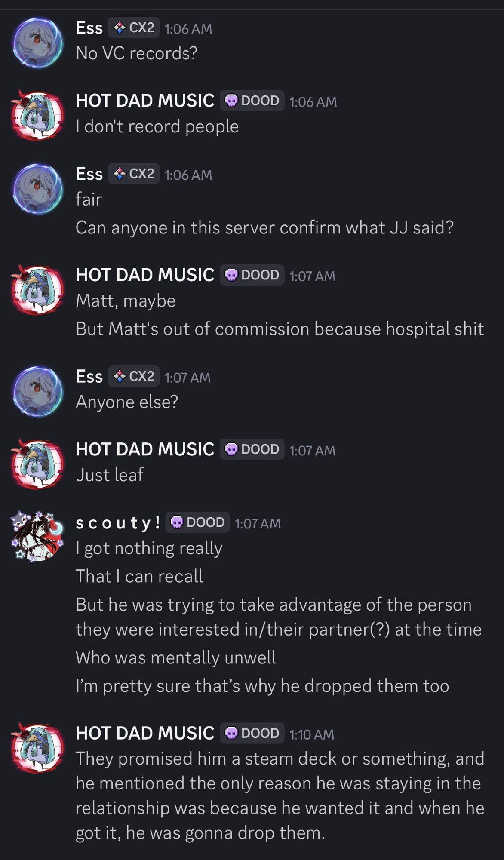Viewport: 504px width, 860px height.
Task: Open Ess's avatar on "No VC records?" message
Action: pos(38,43)
